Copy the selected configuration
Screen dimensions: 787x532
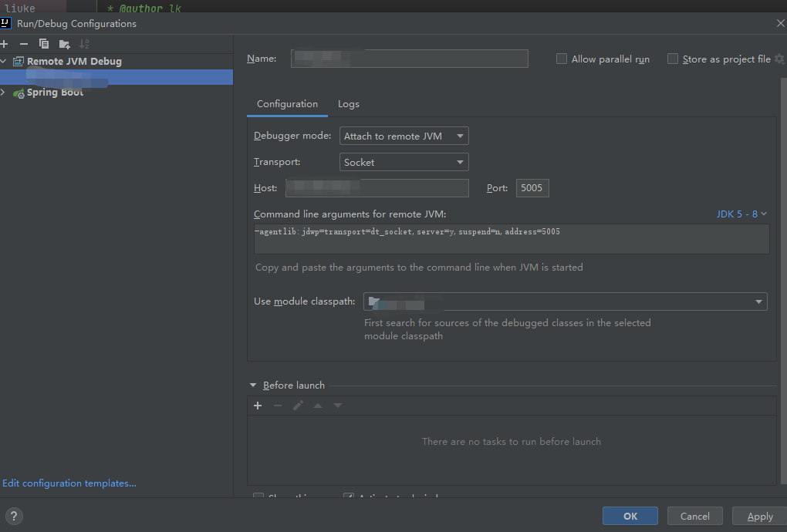[x=44, y=44]
